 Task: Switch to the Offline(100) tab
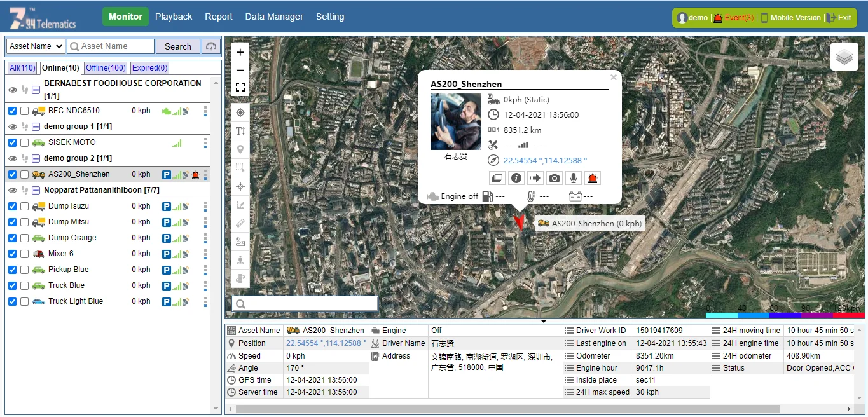[106, 68]
